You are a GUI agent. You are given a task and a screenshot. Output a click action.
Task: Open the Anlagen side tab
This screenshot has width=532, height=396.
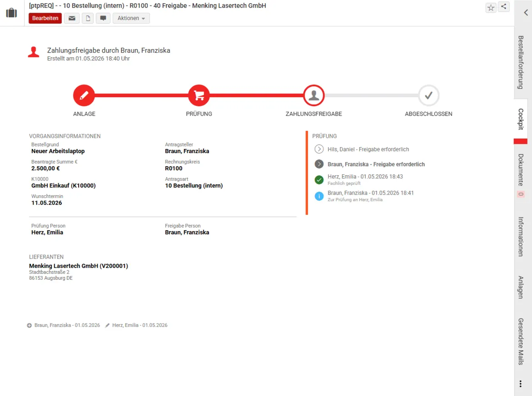(521, 287)
